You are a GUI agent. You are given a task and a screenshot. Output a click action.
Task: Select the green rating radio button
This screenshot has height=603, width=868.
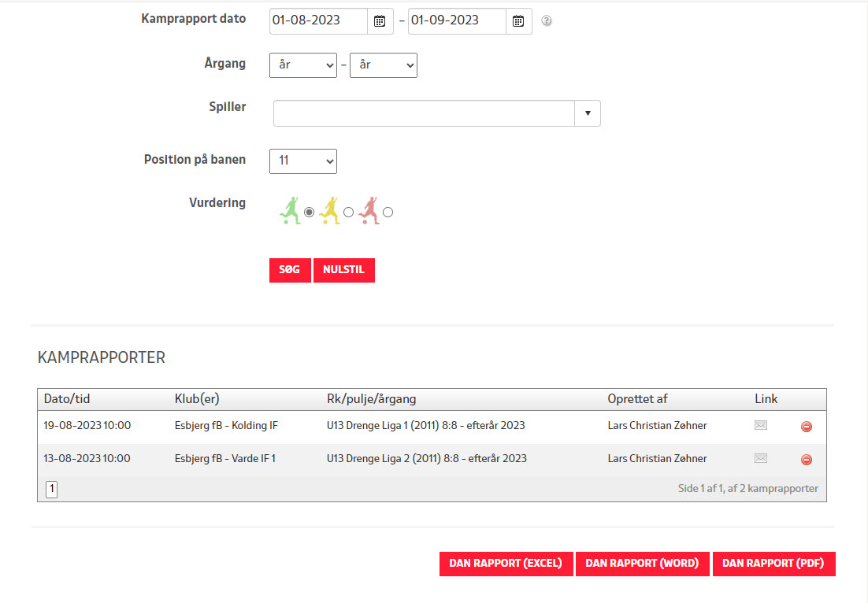(310, 212)
